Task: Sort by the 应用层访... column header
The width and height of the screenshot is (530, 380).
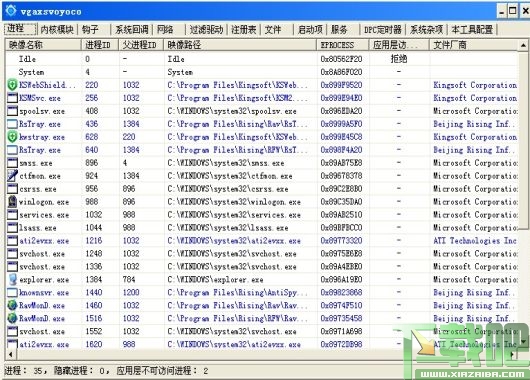Action: click(x=399, y=45)
